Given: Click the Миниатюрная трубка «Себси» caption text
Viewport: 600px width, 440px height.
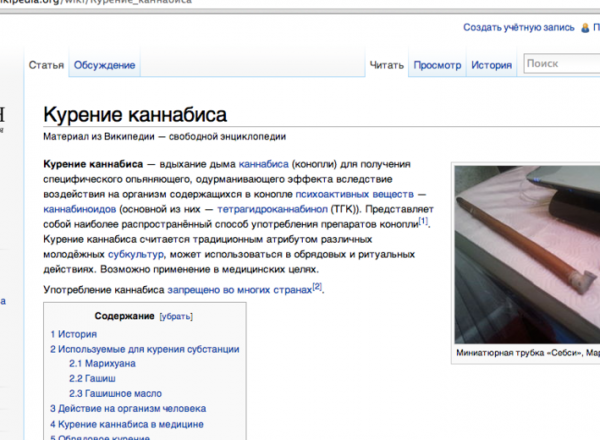Looking at the screenshot, I should [528, 353].
